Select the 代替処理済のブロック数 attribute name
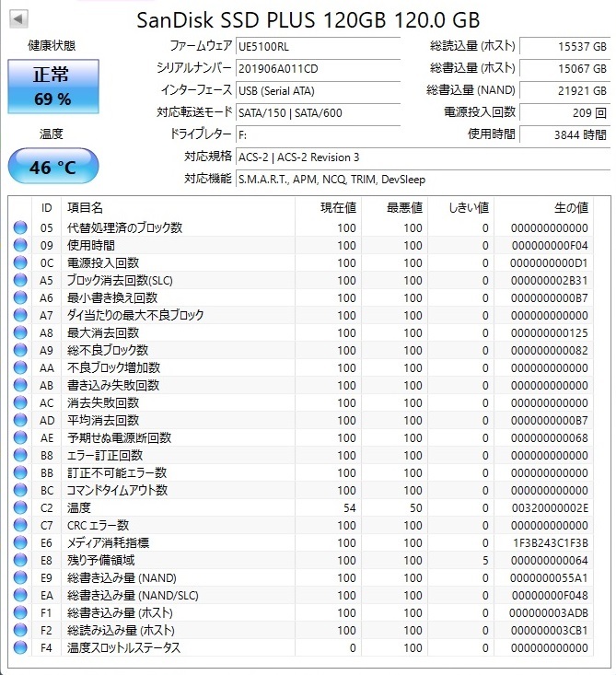The height and width of the screenshot is (675, 616). pos(125,227)
